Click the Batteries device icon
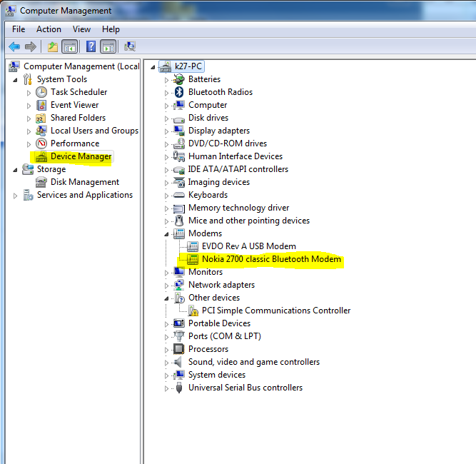The width and height of the screenshot is (476, 464). pyautogui.click(x=179, y=79)
